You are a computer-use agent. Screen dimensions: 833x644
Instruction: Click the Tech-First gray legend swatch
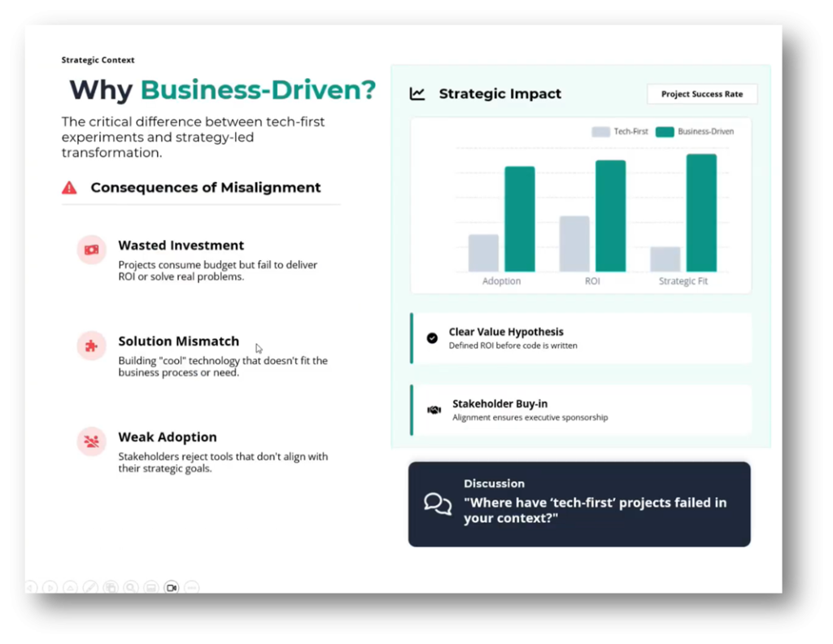click(x=601, y=132)
